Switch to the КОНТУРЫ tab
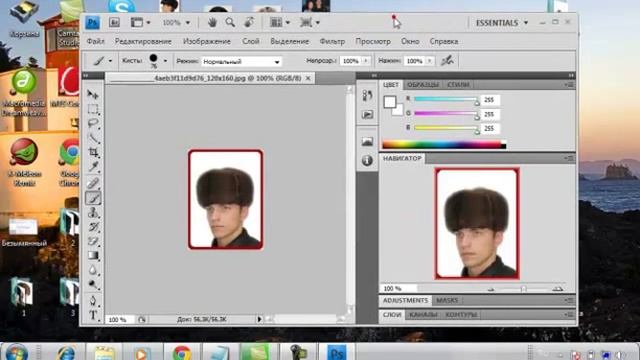 461,315
